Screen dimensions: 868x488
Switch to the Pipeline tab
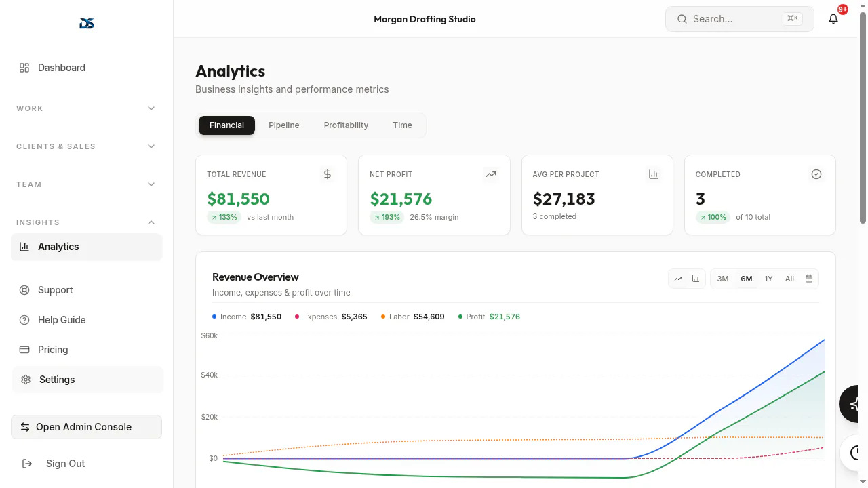tap(283, 125)
